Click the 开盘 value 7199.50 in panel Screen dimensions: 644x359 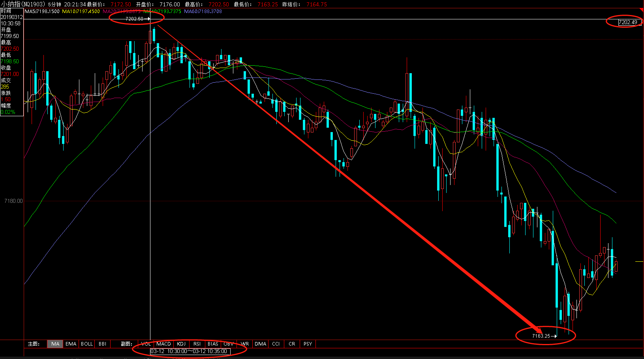(x=10, y=36)
